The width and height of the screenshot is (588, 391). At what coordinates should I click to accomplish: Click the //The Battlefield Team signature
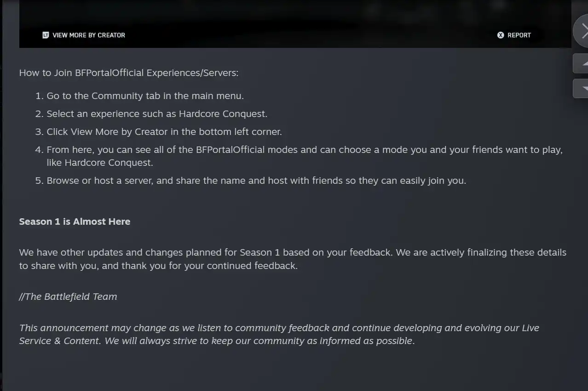click(x=68, y=297)
